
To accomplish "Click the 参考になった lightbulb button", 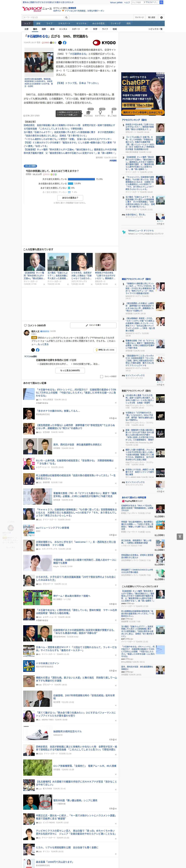I will pos(105,350).
